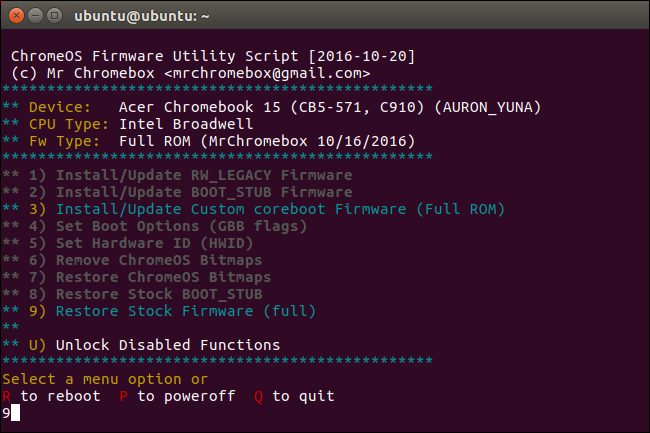Click the red P to poweroff

(x=124, y=396)
